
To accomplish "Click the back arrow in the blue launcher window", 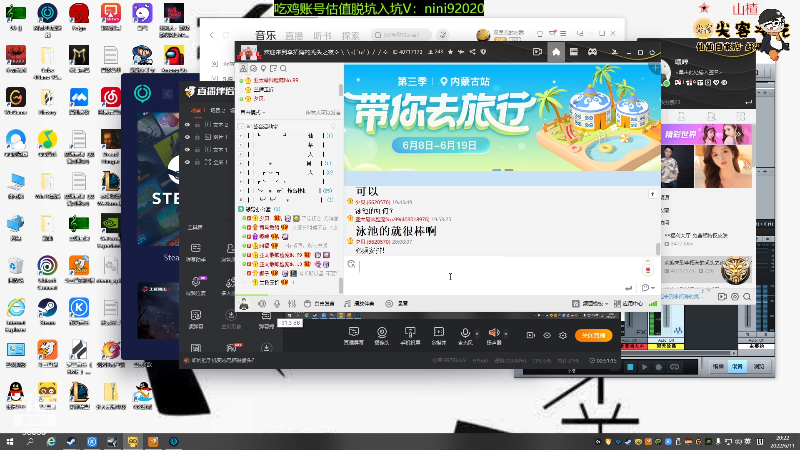I will tap(168, 94).
